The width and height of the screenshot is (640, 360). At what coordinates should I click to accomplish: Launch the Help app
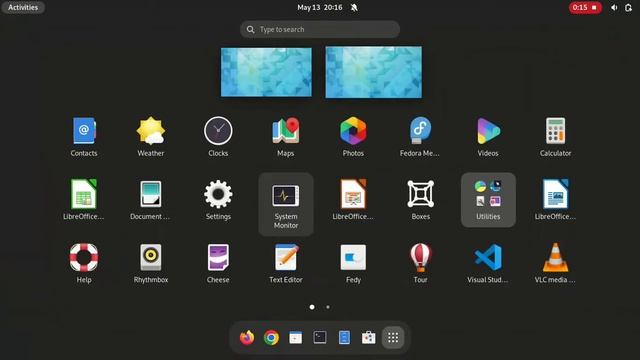pos(84,263)
